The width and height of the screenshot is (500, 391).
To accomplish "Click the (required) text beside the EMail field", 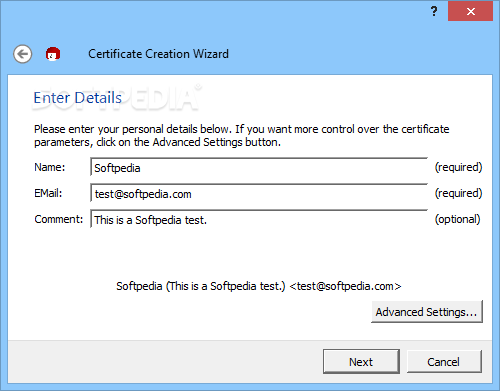I will coord(458,193).
